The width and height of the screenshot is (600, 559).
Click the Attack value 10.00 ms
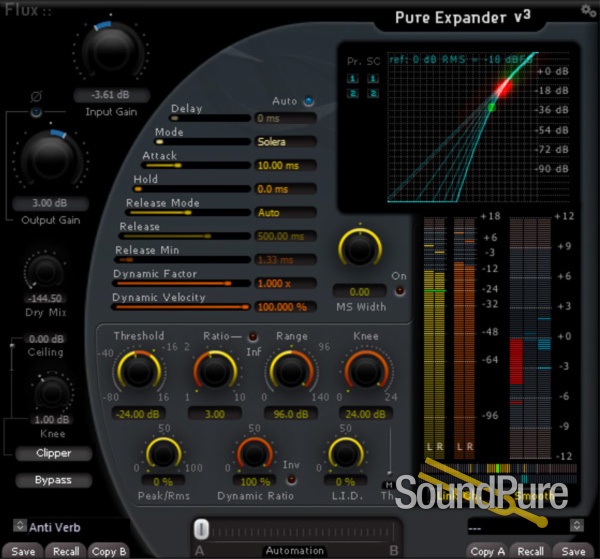(x=285, y=166)
